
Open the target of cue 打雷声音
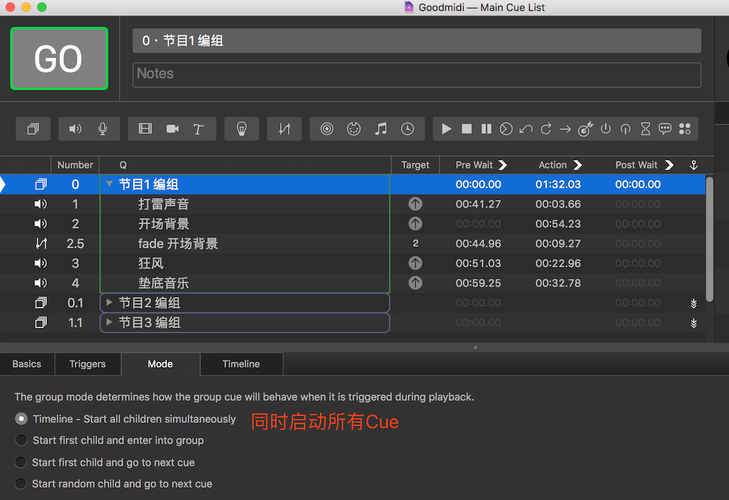coord(415,204)
